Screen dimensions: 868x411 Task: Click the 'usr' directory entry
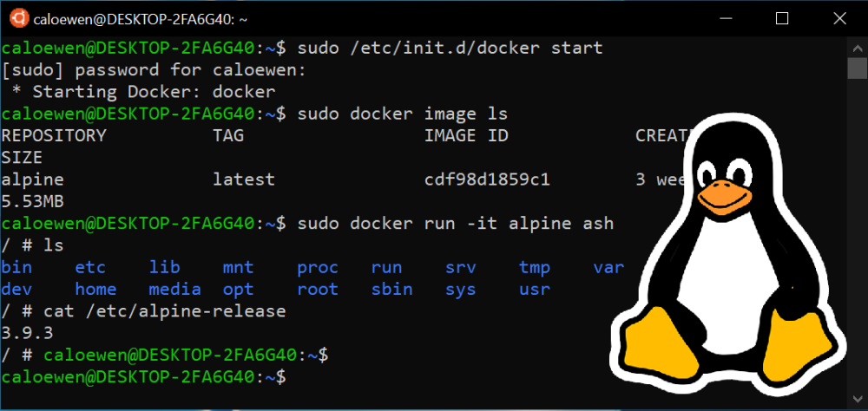[x=534, y=289]
